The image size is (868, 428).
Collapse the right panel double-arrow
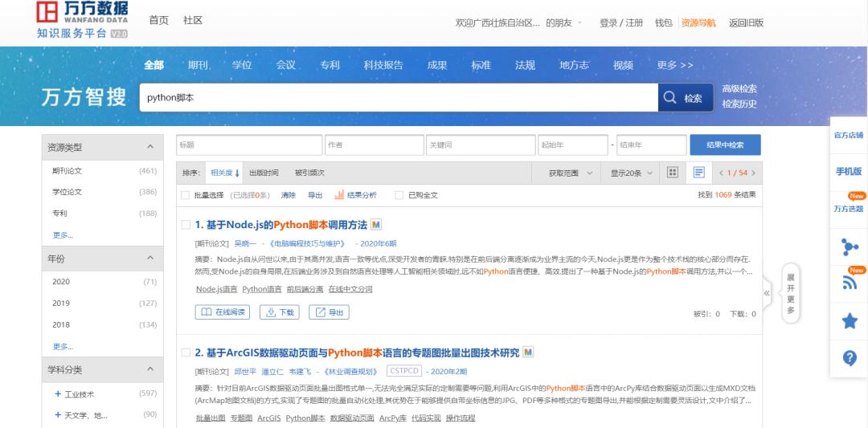(x=767, y=293)
